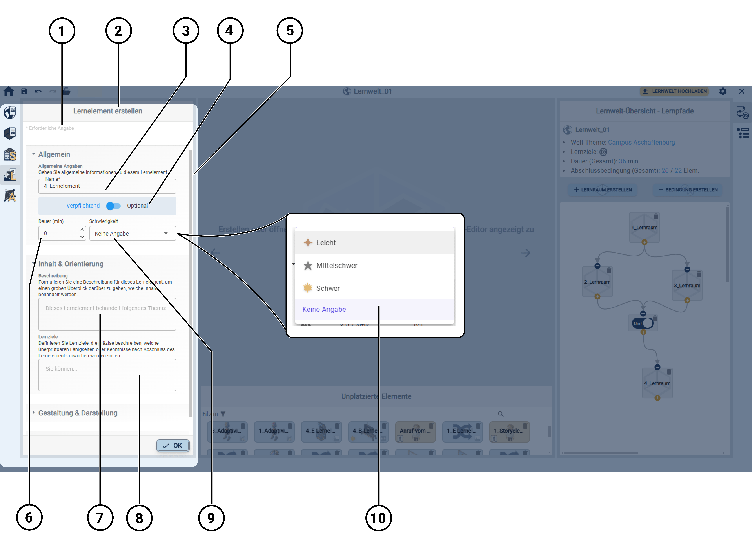Viewport: 752px width, 560px height.
Task: Click the undo arrow icon
Action: [38, 91]
